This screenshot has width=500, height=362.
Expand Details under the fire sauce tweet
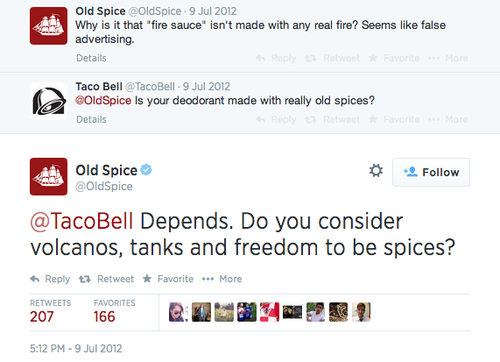pos(91,58)
